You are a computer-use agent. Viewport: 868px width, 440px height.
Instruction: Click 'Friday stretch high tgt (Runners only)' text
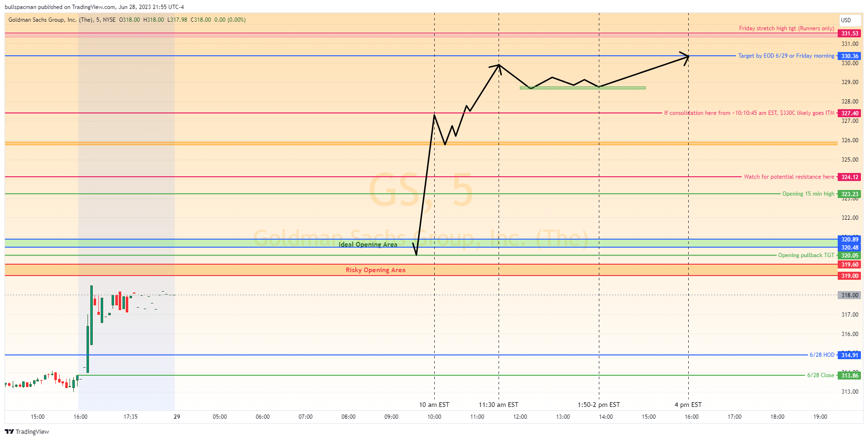click(x=787, y=28)
